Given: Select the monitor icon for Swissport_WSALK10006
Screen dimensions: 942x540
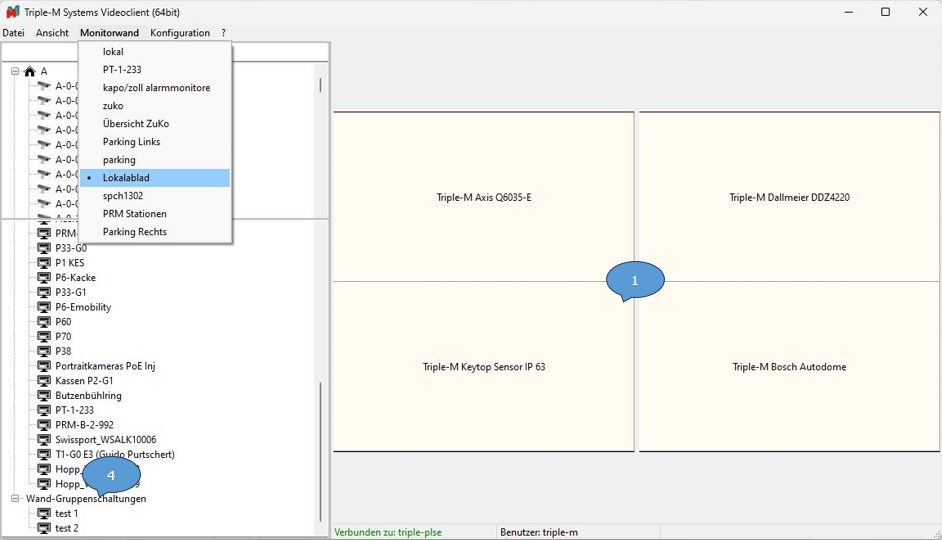Looking at the screenshot, I should 44,439.
